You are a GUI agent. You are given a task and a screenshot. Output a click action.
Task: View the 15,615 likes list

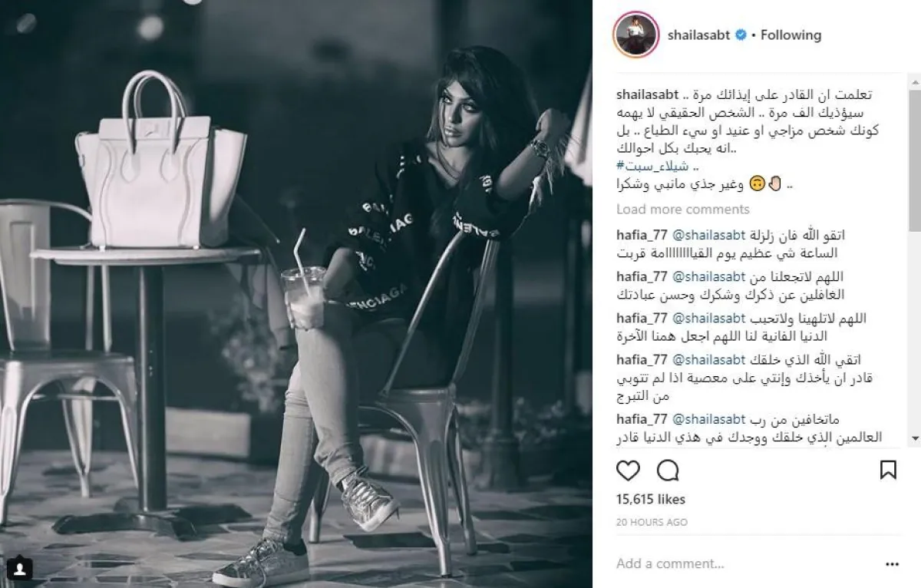[651, 500]
